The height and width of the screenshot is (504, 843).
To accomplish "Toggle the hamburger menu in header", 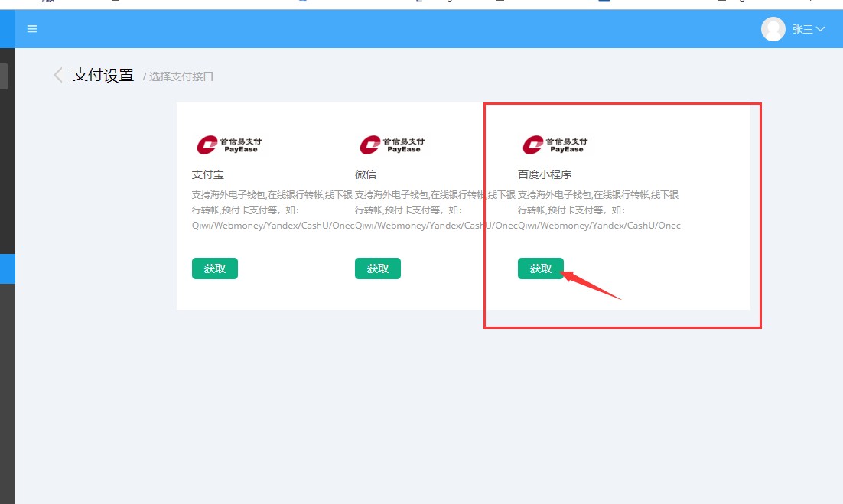I will click(x=31, y=28).
